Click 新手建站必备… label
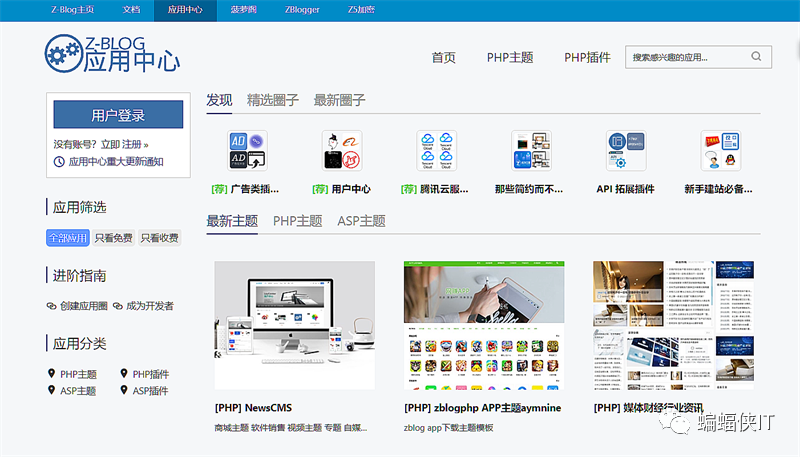This screenshot has width=800, height=457. click(x=718, y=189)
